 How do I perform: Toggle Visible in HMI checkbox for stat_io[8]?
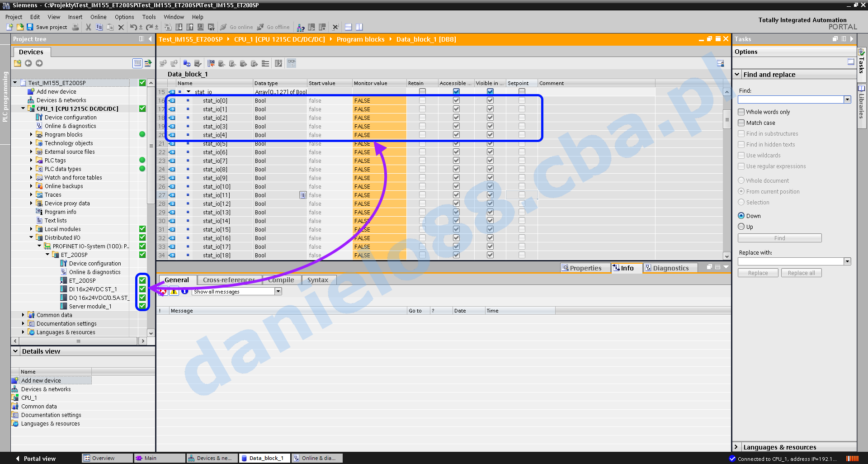click(490, 169)
